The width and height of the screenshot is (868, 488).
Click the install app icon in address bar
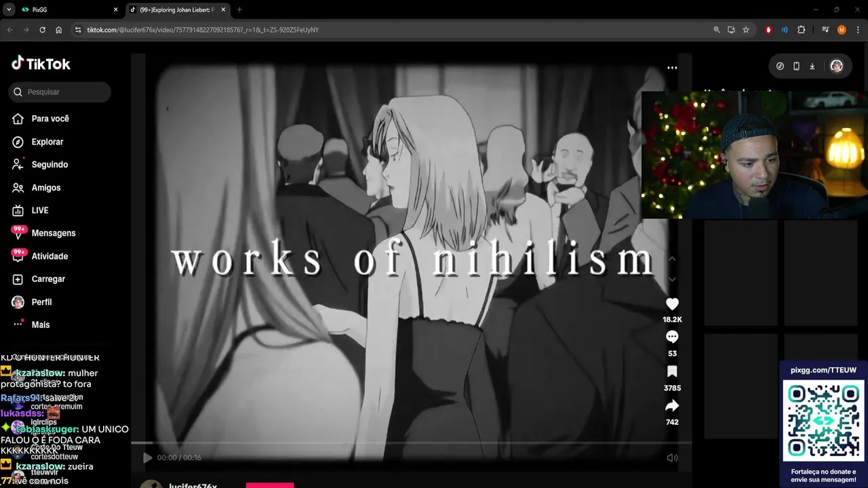[731, 30]
